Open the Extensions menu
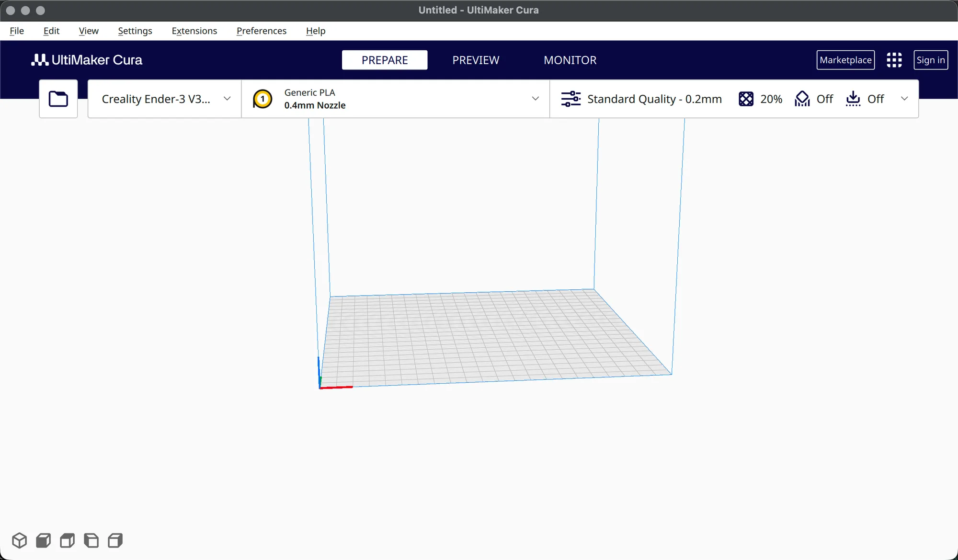 click(194, 31)
